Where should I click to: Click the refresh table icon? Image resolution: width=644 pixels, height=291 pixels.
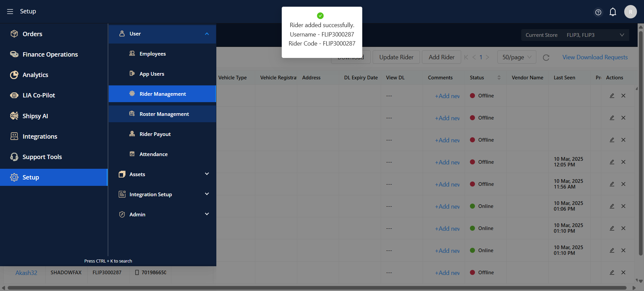[x=546, y=58]
